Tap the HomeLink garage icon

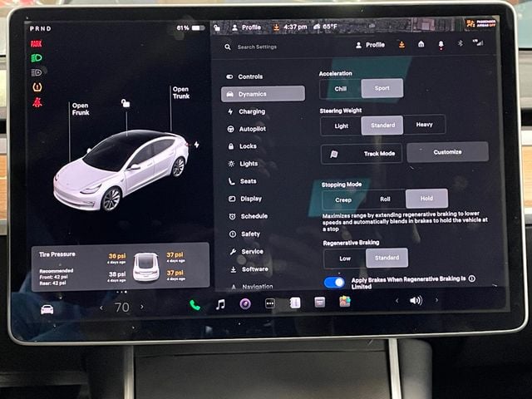click(421, 44)
